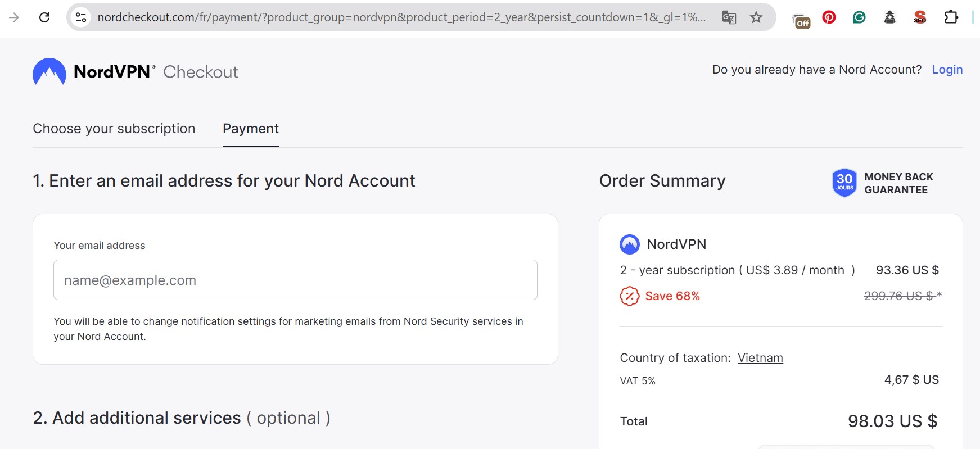Click the SEO extension icon
The image size is (980, 449).
click(919, 19)
